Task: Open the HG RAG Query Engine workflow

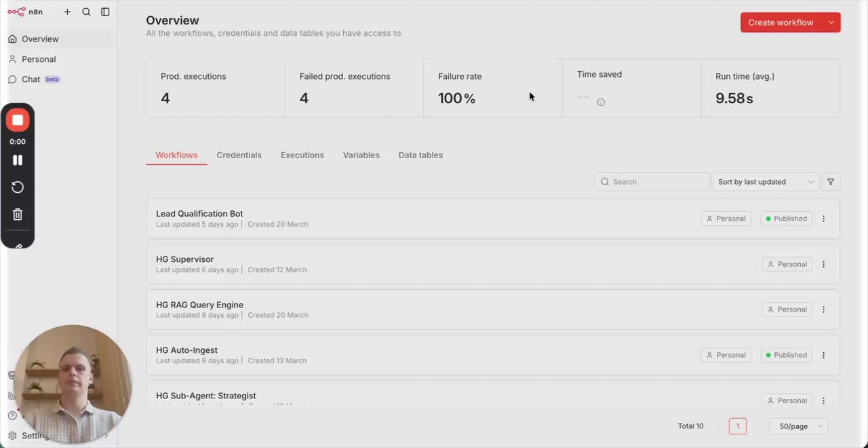Action: coord(199,305)
